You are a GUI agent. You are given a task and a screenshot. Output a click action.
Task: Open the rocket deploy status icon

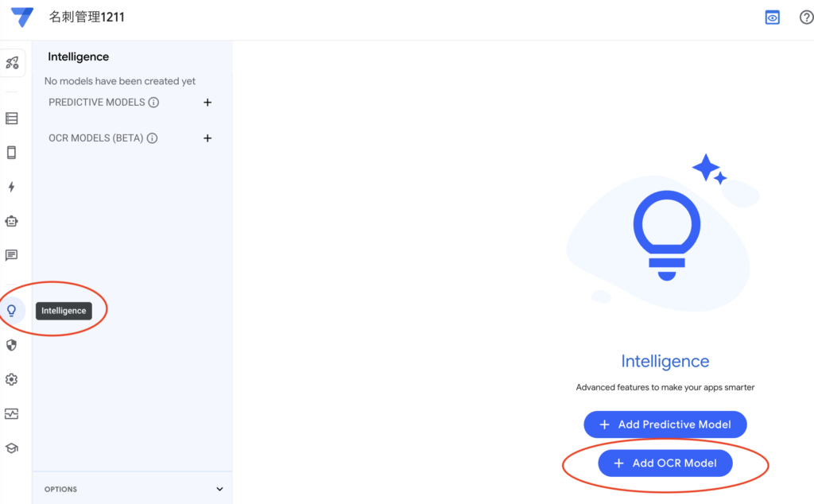(12, 63)
